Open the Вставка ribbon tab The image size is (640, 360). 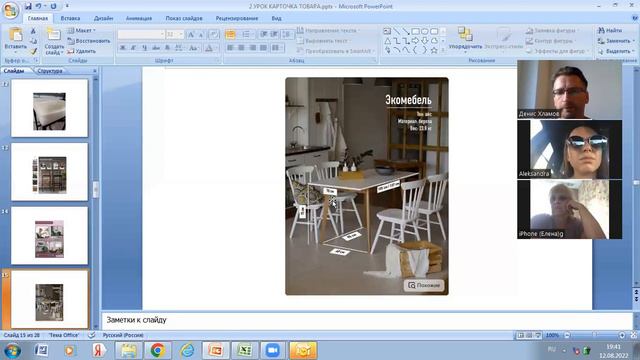click(x=70, y=18)
